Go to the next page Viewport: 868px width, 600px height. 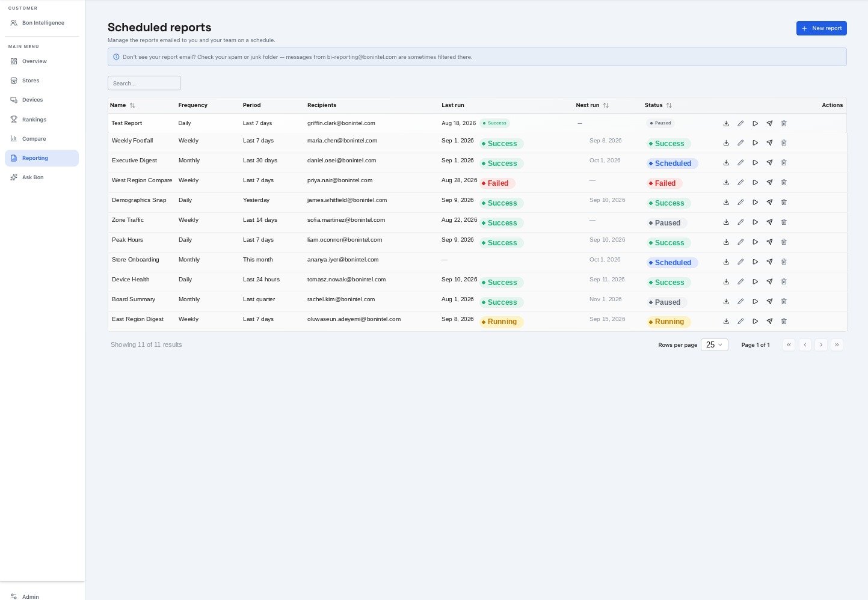[x=821, y=345]
